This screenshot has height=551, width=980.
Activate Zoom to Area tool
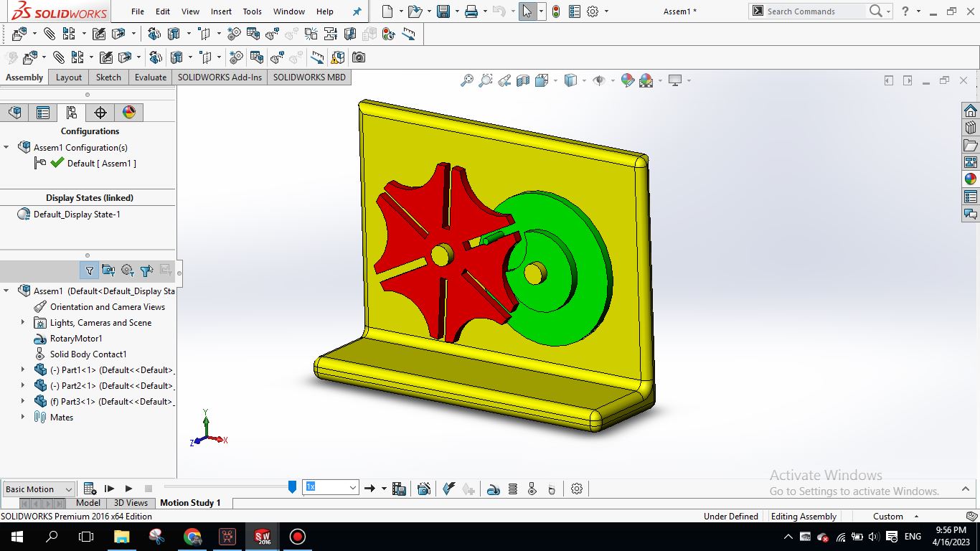pyautogui.click(x=486, y=80)
